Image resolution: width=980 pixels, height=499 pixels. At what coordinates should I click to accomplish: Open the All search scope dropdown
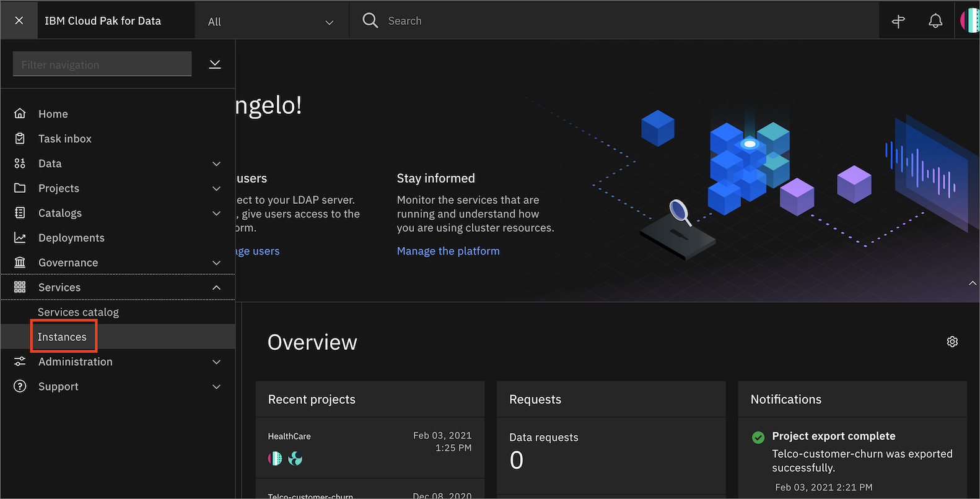coord(271,21)
